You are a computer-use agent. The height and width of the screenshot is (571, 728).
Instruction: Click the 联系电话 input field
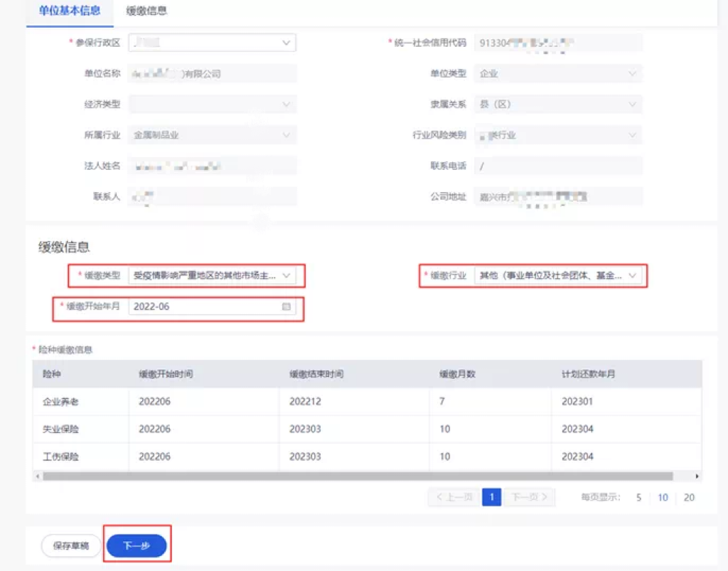point(558,166)
